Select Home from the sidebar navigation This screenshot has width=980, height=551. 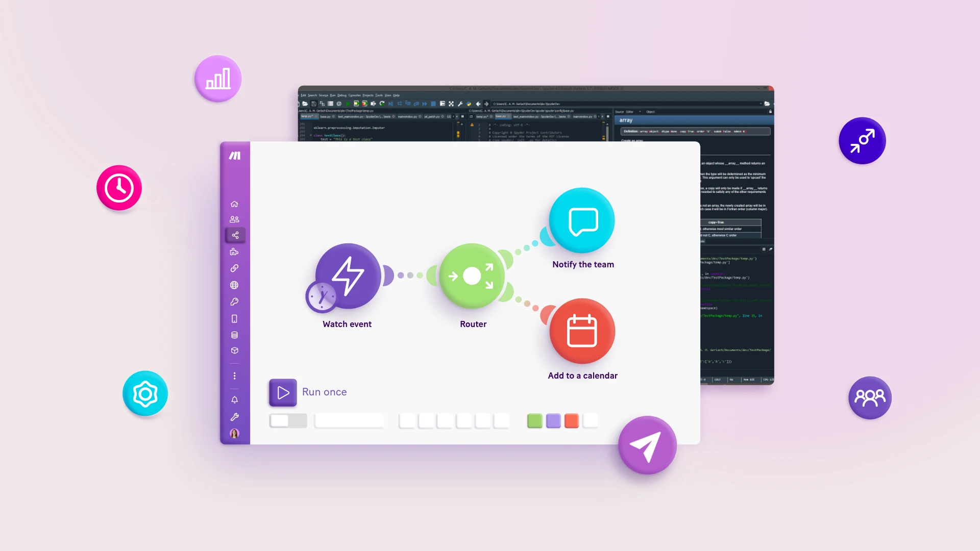click(x=234, y=204)
